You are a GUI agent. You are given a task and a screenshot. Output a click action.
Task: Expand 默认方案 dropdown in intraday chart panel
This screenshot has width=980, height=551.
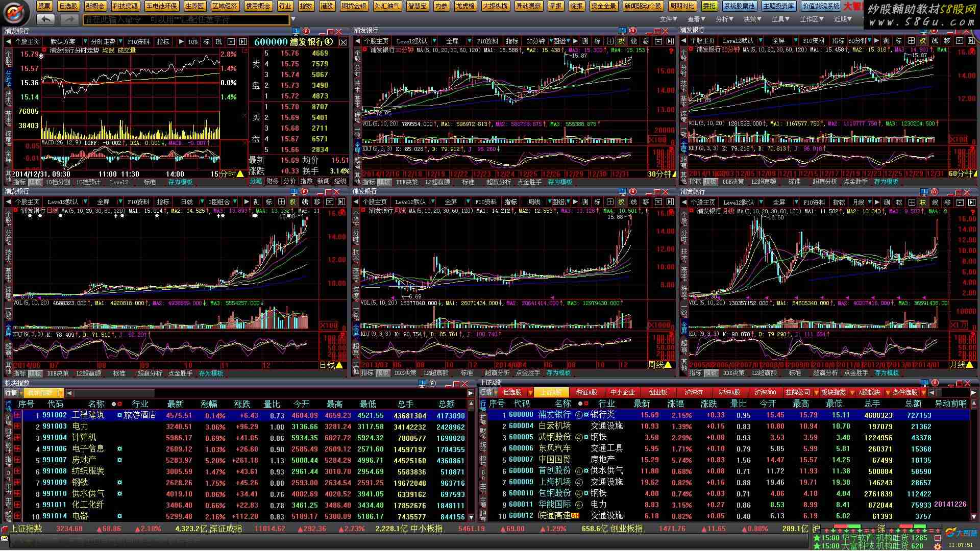pyautogui.click(x=85, y=41)
